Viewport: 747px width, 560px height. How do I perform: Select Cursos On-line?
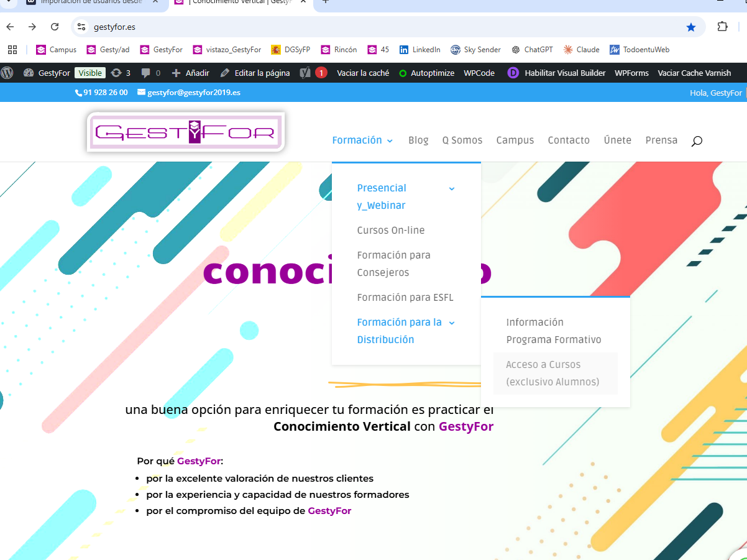coord(391,230)
